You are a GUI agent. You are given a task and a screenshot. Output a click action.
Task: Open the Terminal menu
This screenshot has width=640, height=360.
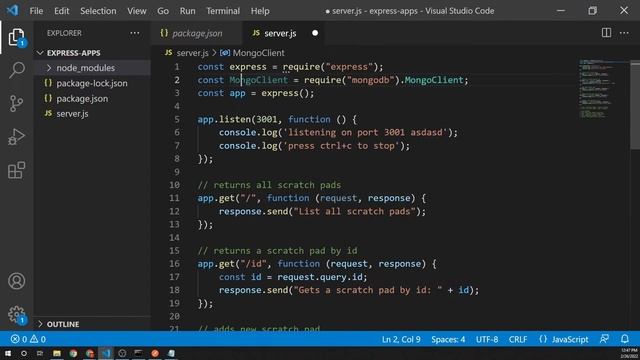223,11
